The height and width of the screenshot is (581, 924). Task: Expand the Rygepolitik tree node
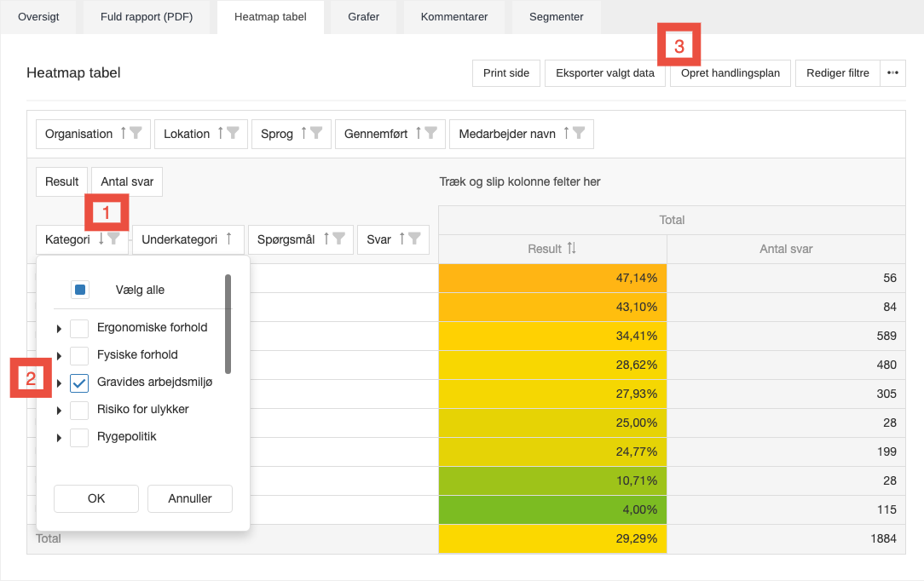59,437
